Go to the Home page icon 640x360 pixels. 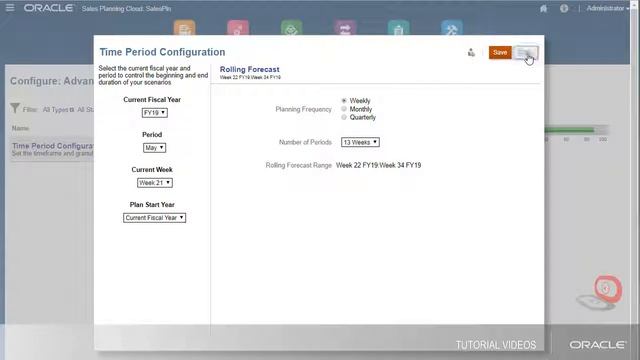tap(543, 8)
